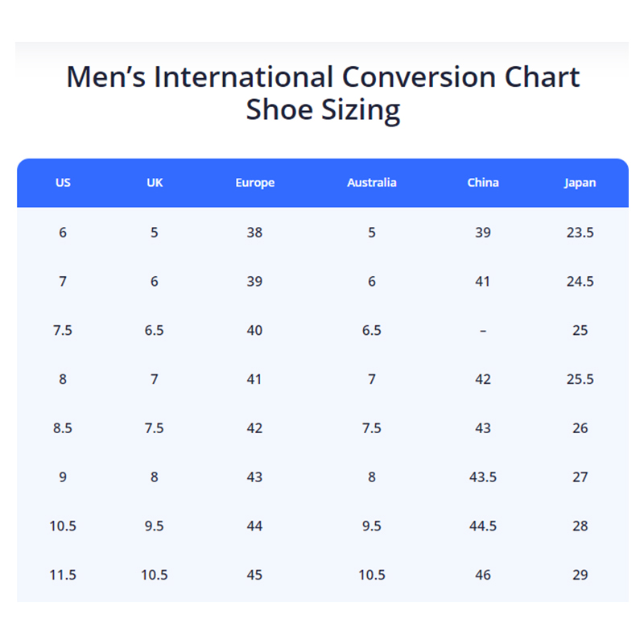Click China size 43.5 cell
Screen dimensions: 644x644
click(483, 477)
